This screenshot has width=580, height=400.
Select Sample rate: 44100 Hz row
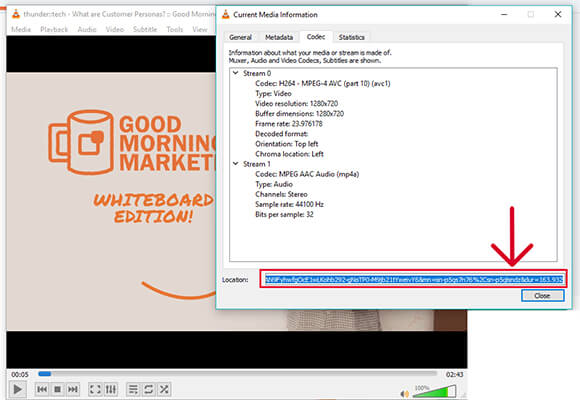tap(289, 204)
